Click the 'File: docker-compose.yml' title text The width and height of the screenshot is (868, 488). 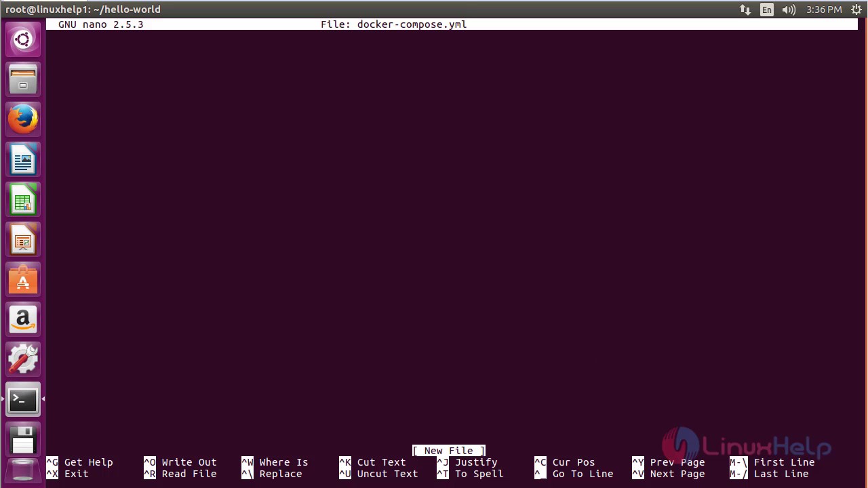pos(393,24)
